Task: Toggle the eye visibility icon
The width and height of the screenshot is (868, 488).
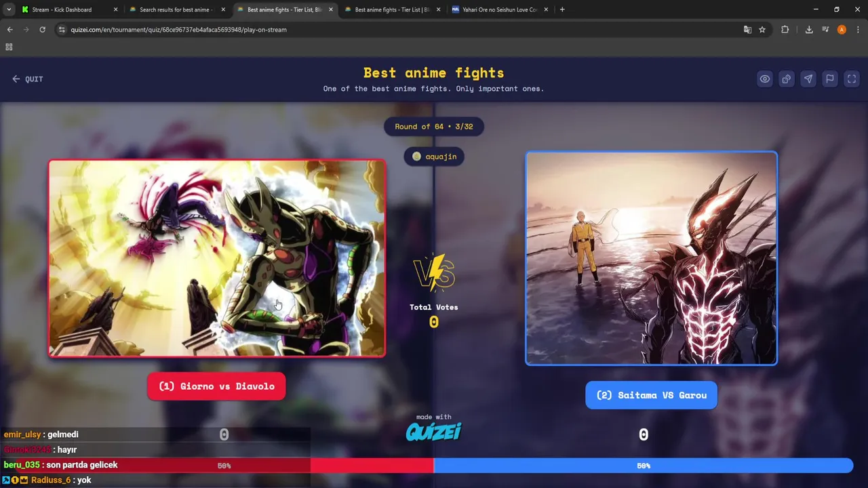Action: (764, 79)
